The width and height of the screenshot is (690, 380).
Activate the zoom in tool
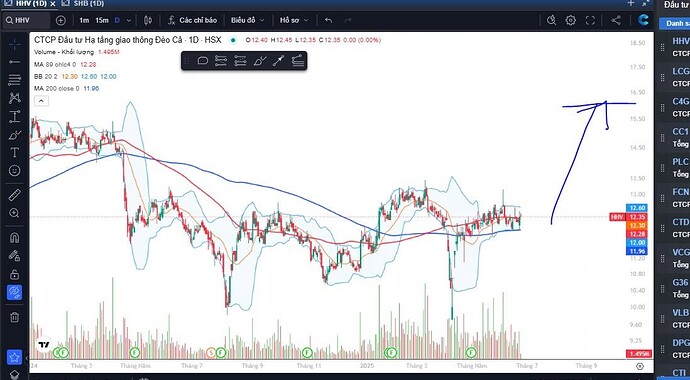[15, 213]
